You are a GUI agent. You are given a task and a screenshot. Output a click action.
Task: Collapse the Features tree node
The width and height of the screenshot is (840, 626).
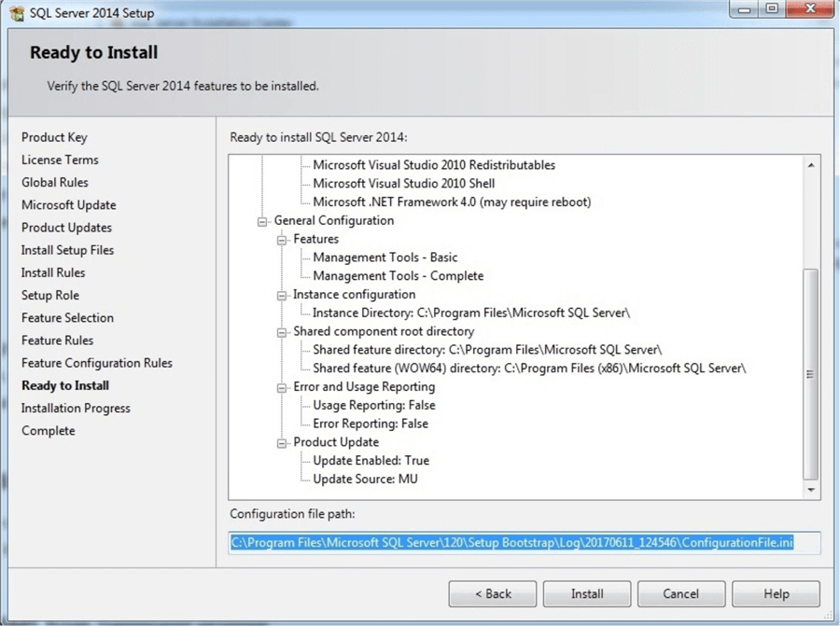[x=282, y=240]
